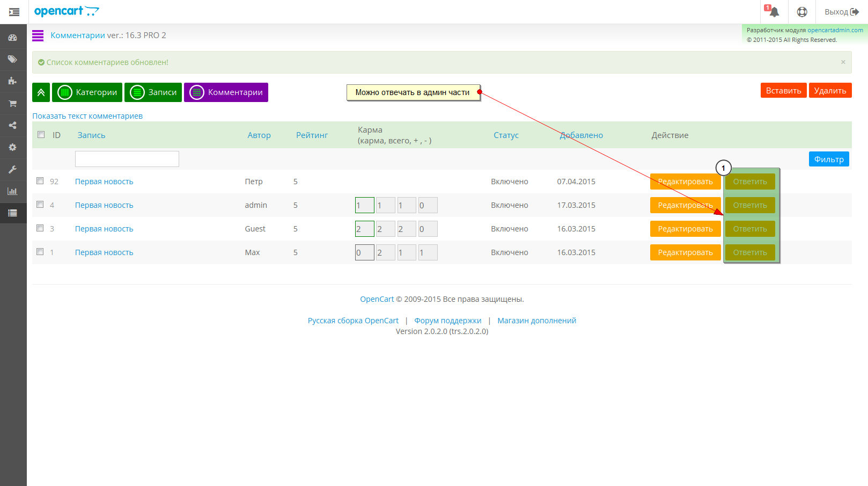Viewport: 868px width, 486px height.
Task: Apply the Фильтр button
Action: point(829,159)
